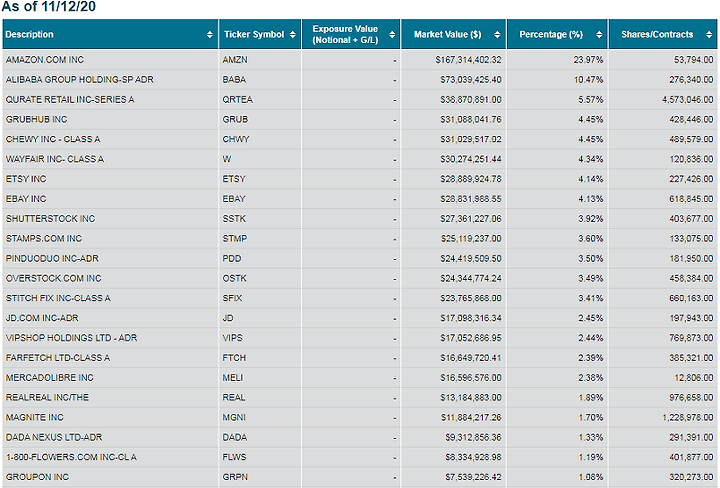
Task: Click the 3.92% percentage value
Action: 591,219
